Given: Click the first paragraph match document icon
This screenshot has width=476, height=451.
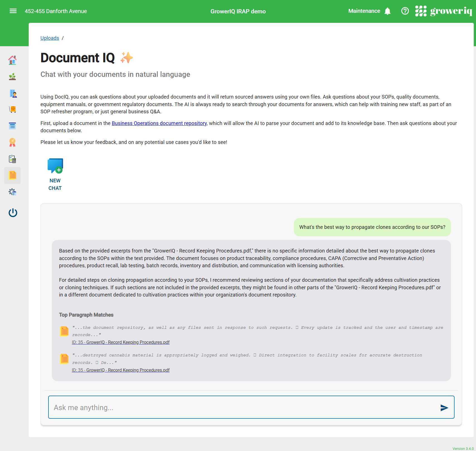Looking at the screenshot, I should [x=65, y=331].
